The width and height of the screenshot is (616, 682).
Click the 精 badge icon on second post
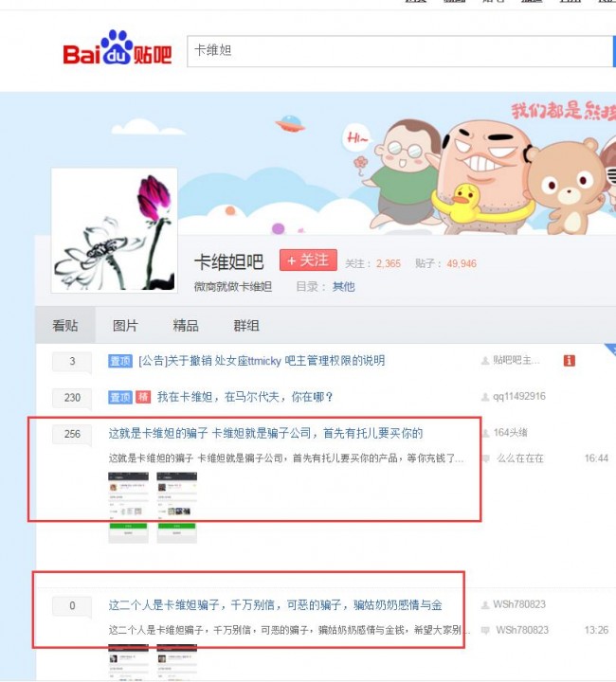pos(143,397)
